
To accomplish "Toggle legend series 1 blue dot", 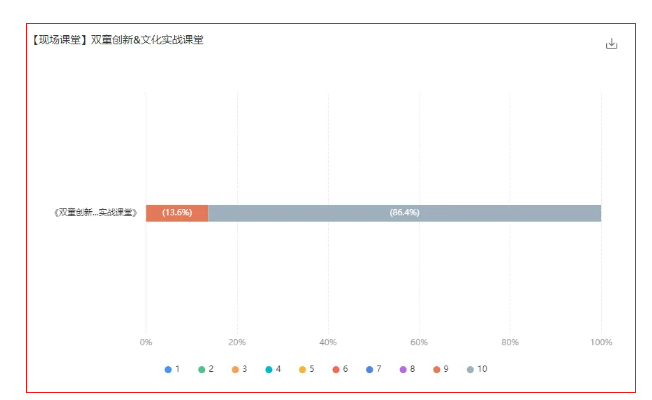I will 169,369.
